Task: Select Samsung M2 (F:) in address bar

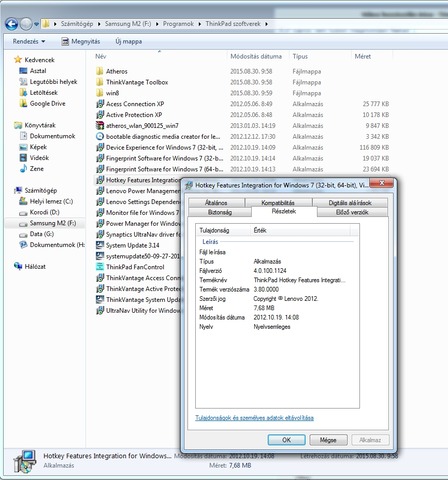Action: click(x=128, y=24)
